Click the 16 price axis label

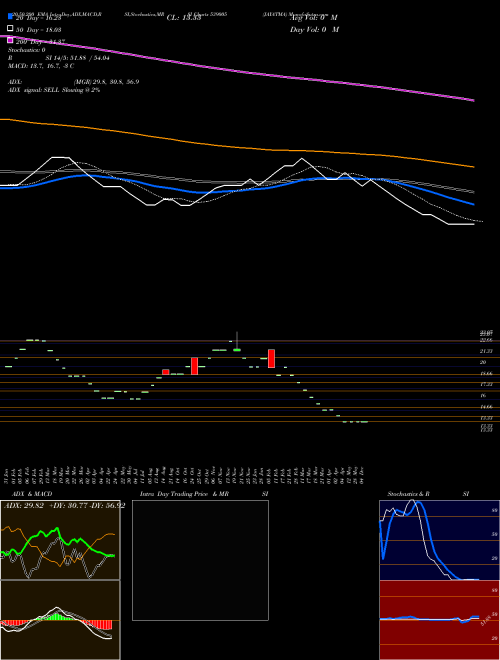click(483, 396)
